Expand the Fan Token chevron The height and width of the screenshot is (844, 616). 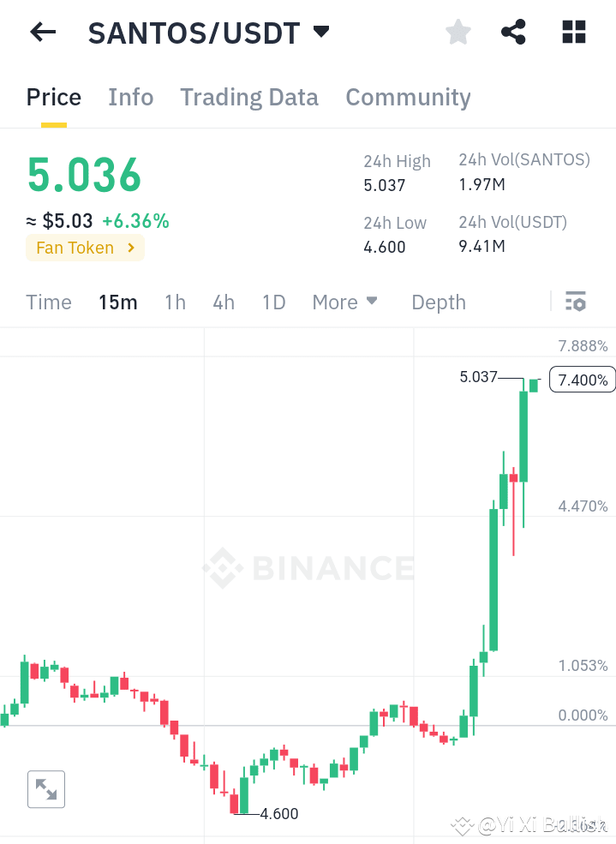(132, 248)
